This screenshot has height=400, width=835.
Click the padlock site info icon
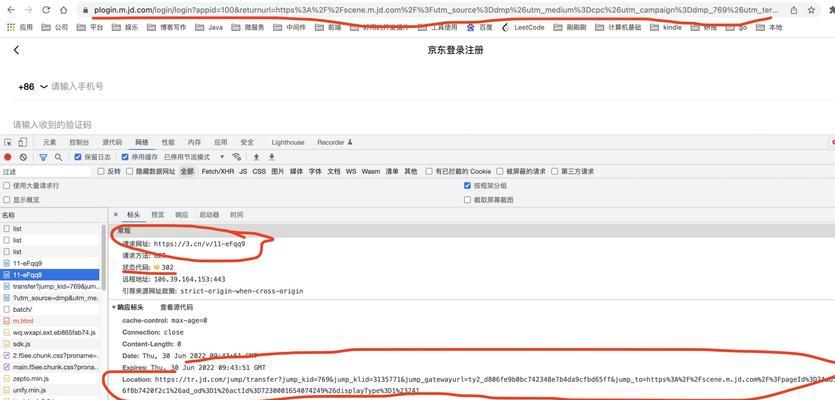(x=85, y=10)
